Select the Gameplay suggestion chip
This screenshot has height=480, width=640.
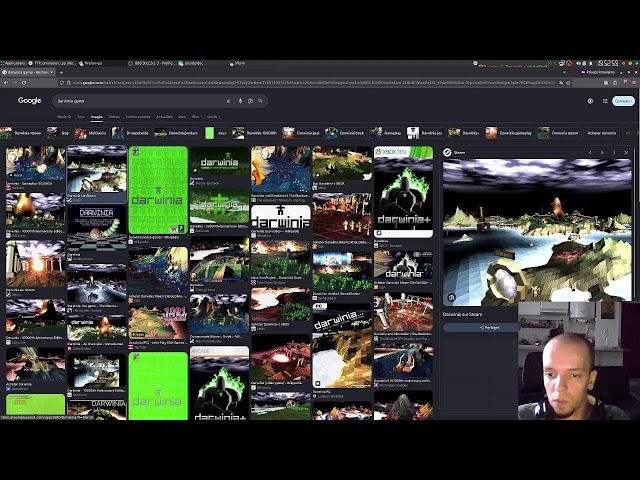[387, 133]
